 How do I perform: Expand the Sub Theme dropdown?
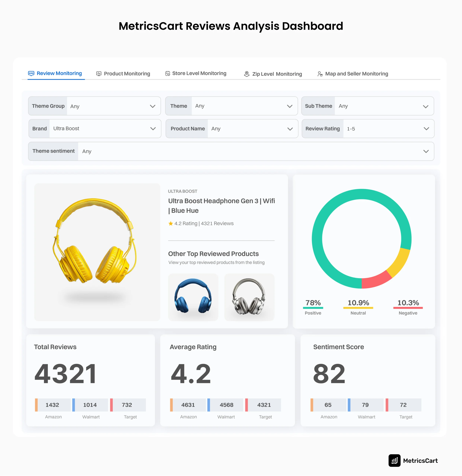click(368, 106)
